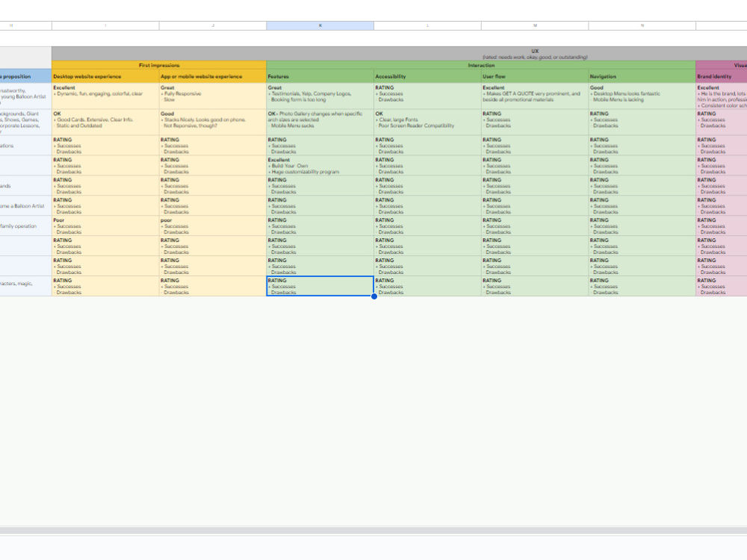Select column L header
747x560 pixels.
pos(427,25)
